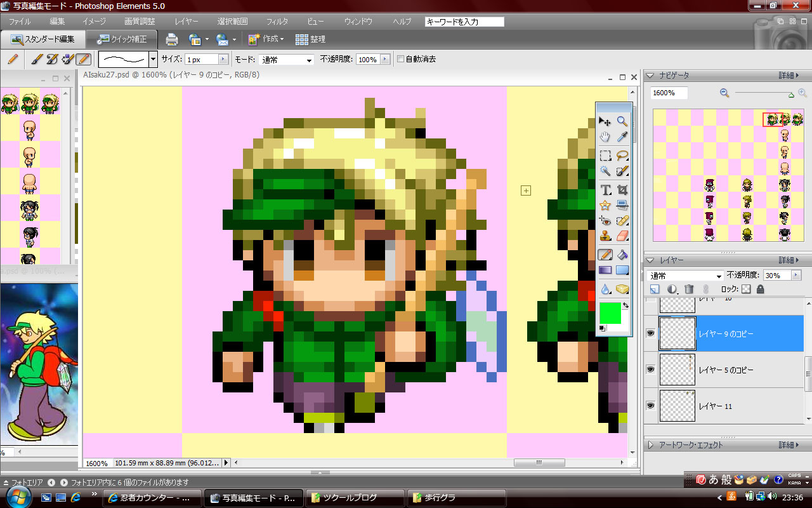812x508 pixels.
Task: Open 詳細 options of the レイヤー panel
Action: pos(788,260)
